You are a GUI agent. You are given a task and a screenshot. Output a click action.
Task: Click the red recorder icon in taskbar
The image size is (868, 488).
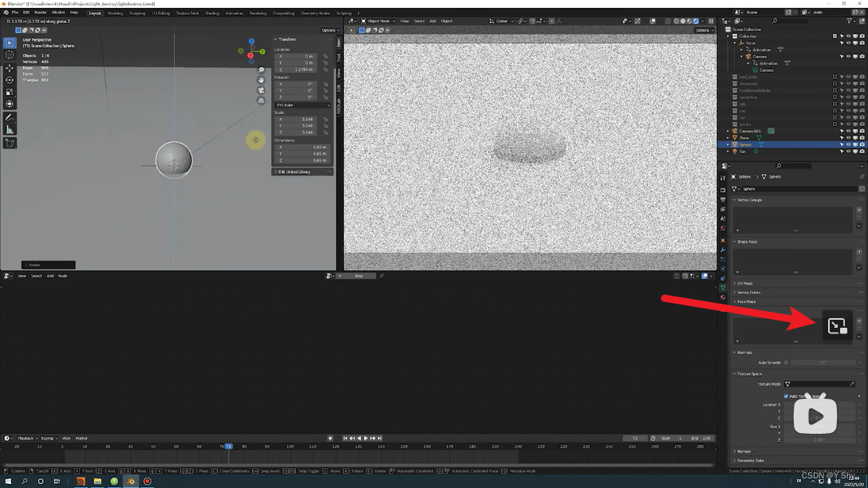[148, 482]
